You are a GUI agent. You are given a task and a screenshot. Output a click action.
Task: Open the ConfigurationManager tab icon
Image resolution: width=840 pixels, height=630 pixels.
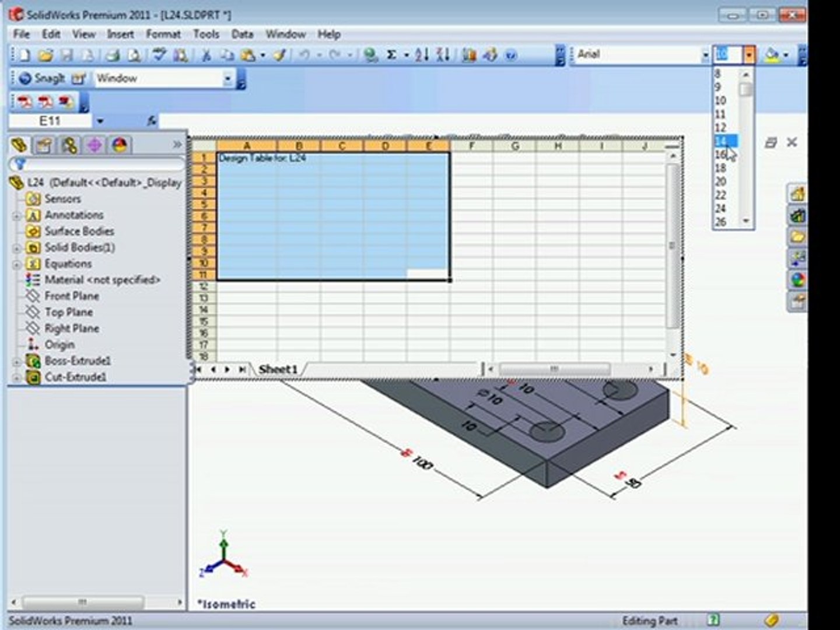click(69, 145)
